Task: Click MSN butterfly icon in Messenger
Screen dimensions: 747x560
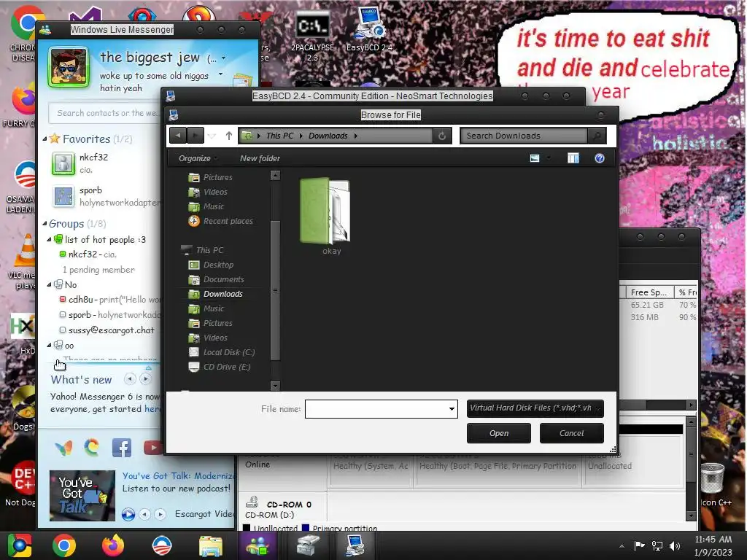Action: (63, 448)
